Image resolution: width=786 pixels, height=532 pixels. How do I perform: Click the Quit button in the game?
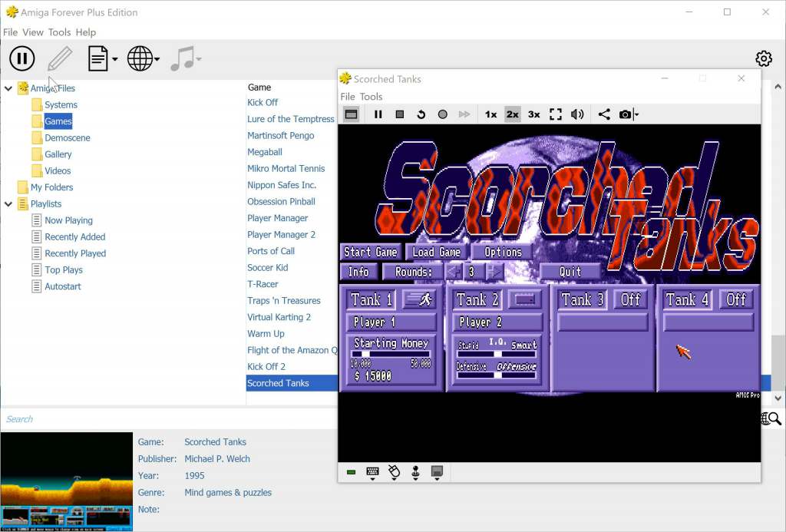point(570,272)
